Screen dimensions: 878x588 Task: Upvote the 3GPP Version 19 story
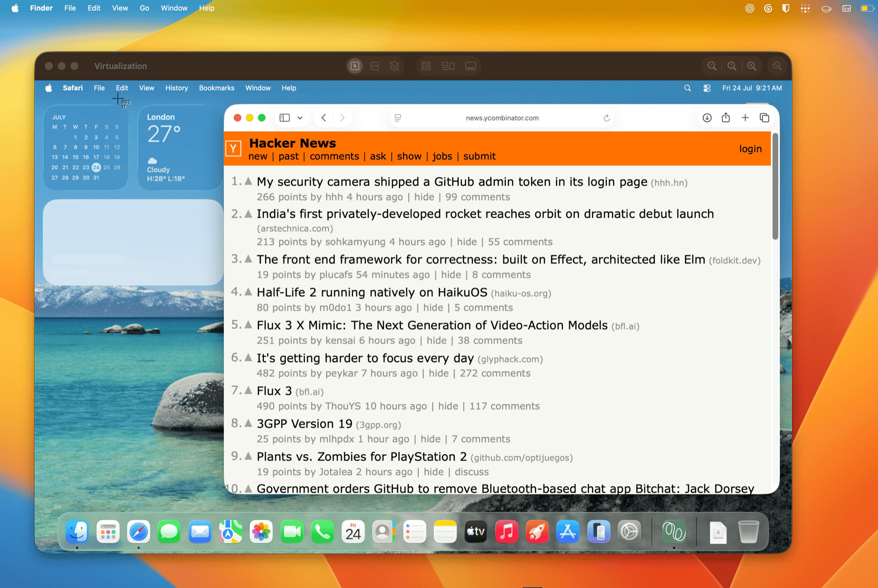pos(248,423)
